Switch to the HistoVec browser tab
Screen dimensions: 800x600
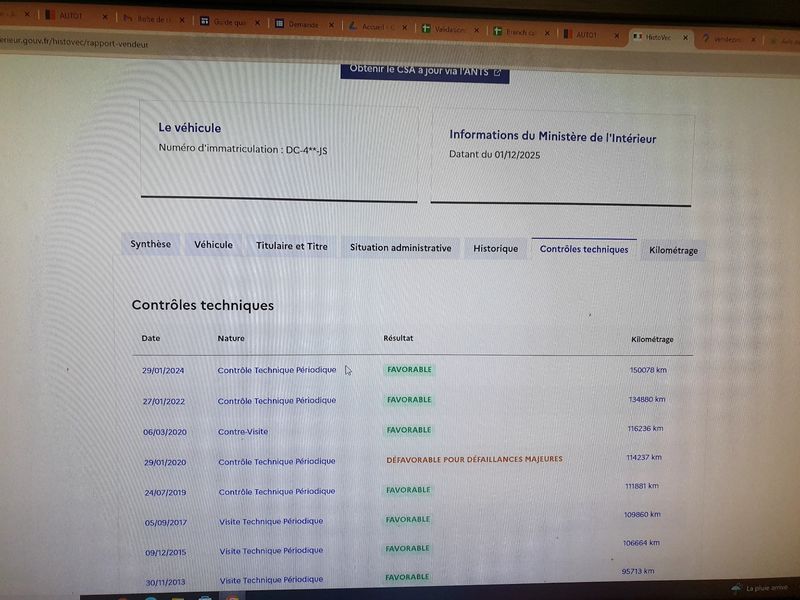pyautogui.click(x=658, y=37)
